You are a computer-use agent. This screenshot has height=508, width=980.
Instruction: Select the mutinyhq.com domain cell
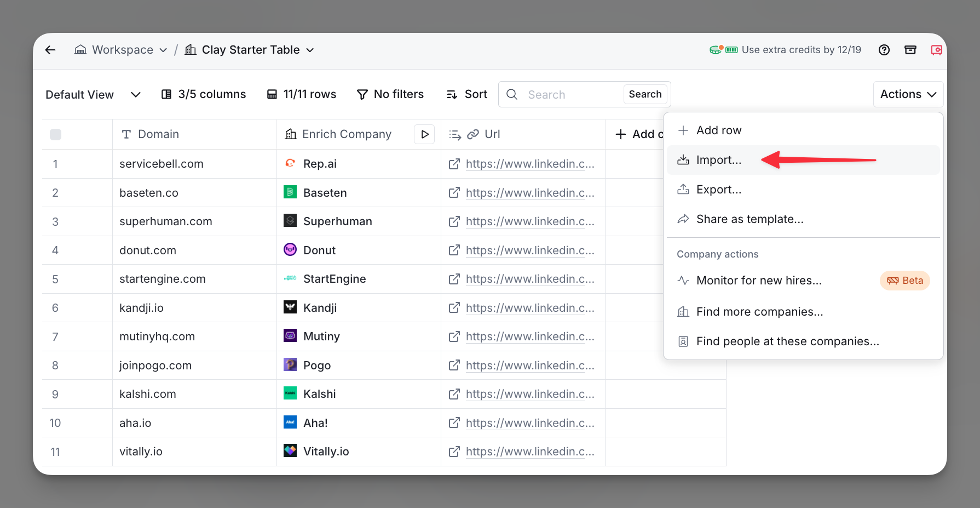coord(194,336)
